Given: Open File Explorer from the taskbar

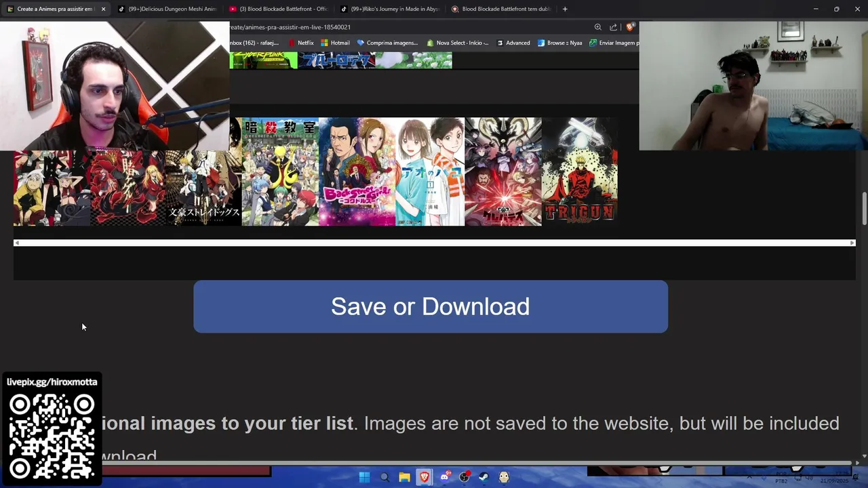Looking at the screenshot, I should (404, 477).
